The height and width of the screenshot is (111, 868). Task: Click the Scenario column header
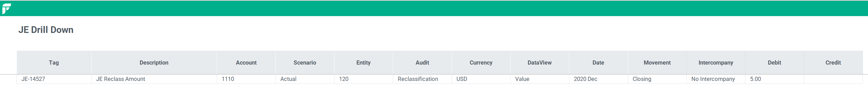click(305, 63)
